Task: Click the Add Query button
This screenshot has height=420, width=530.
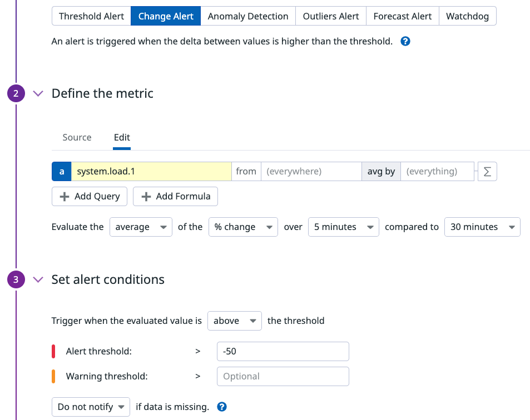Action: (90, 196)
